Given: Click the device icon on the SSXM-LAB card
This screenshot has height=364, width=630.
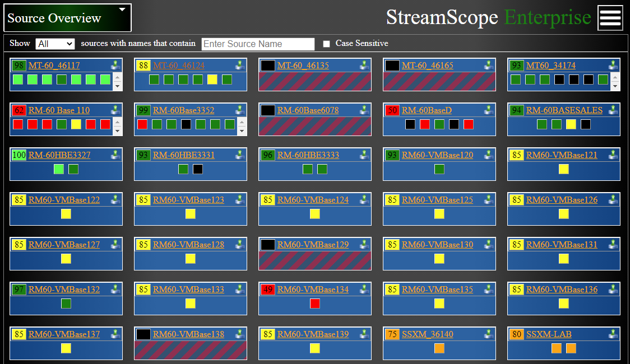Looking at the screenshot, I should (x=614, y=334).
